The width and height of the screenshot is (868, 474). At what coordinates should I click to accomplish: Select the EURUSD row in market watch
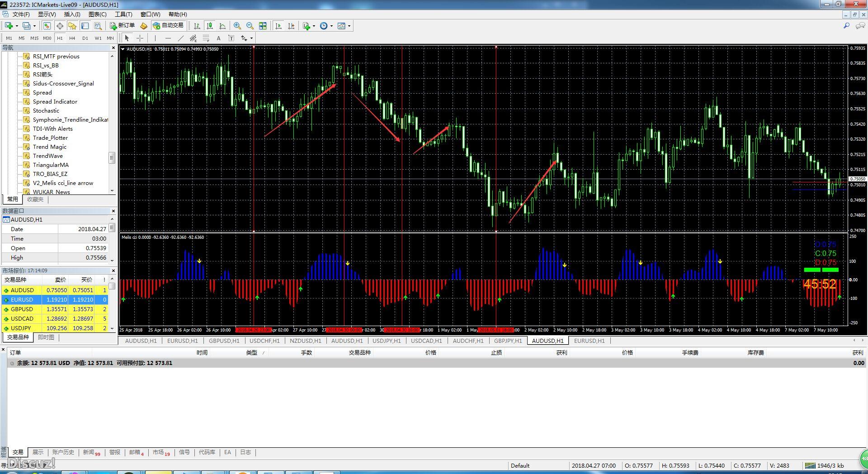click(55, 299)
